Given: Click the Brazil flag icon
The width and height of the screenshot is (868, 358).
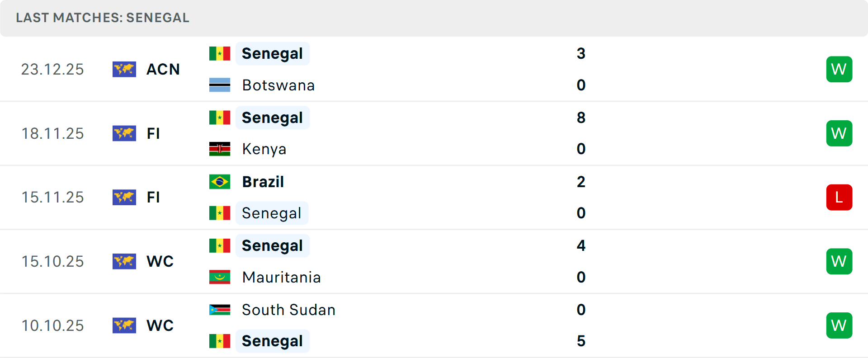Looking at the screenshot, I should point(220,182).
